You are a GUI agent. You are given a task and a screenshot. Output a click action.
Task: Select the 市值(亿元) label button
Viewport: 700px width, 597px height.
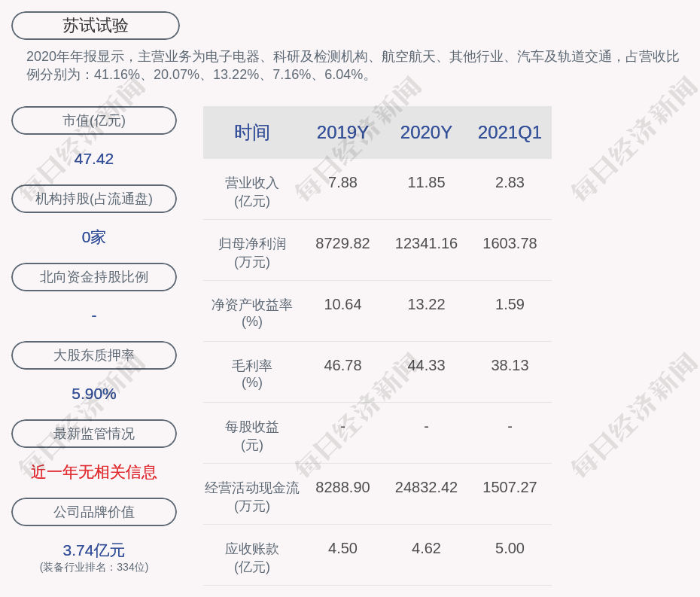click(94, 120)
